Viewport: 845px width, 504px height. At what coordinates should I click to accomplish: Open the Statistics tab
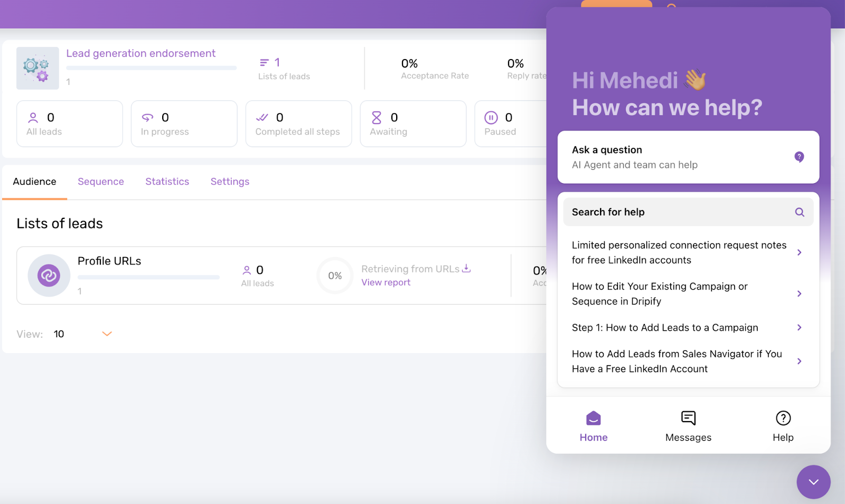(x=167, y=181)
